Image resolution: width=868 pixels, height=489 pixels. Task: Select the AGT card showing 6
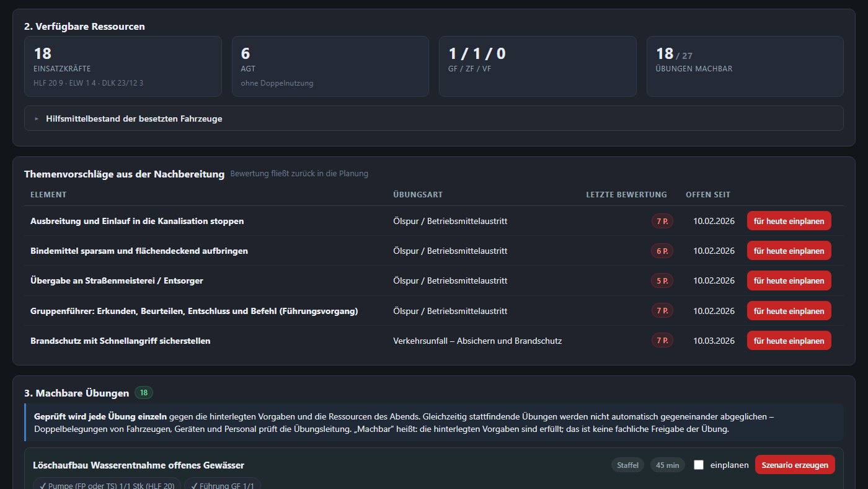pyautogui.click(x=330, y=66)
